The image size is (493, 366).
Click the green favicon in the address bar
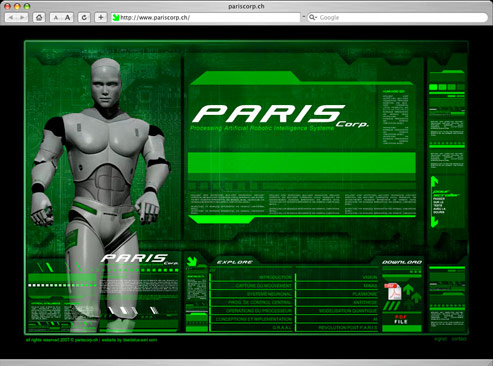(x=116, y=17)
